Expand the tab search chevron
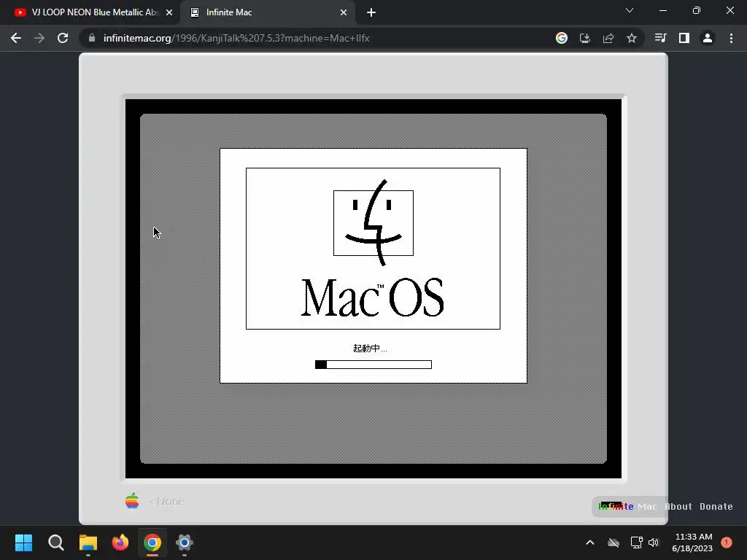 (x=630, y=10)
